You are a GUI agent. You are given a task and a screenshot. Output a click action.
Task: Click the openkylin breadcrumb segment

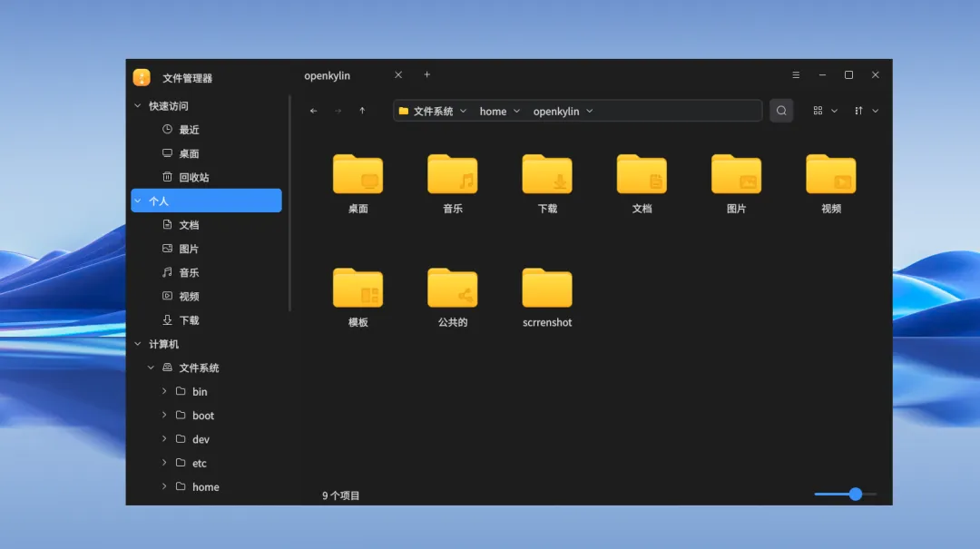click(556, 111)
